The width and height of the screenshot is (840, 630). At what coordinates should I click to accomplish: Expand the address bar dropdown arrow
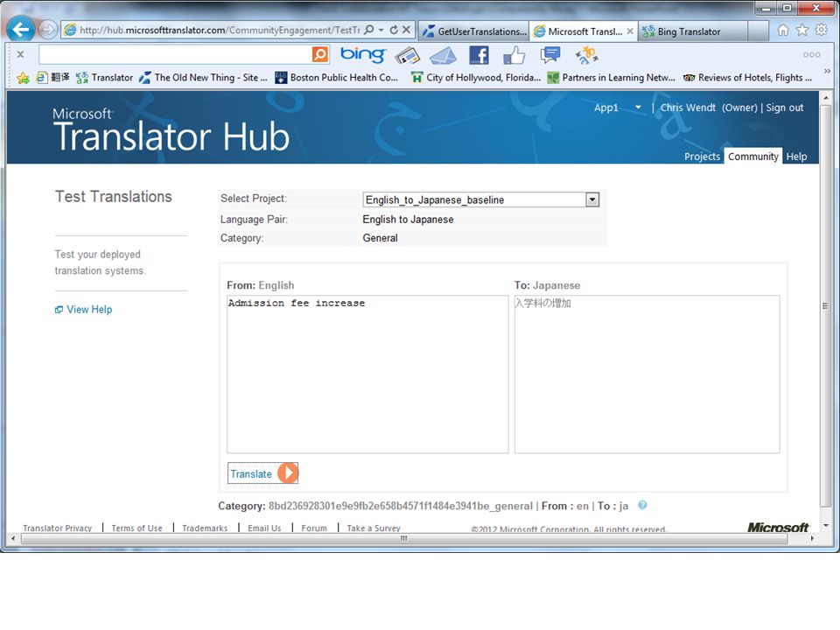coord(381,30)
